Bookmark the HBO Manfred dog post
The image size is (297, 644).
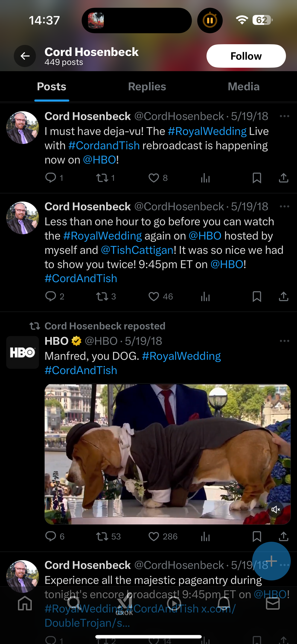pos(257,536)
